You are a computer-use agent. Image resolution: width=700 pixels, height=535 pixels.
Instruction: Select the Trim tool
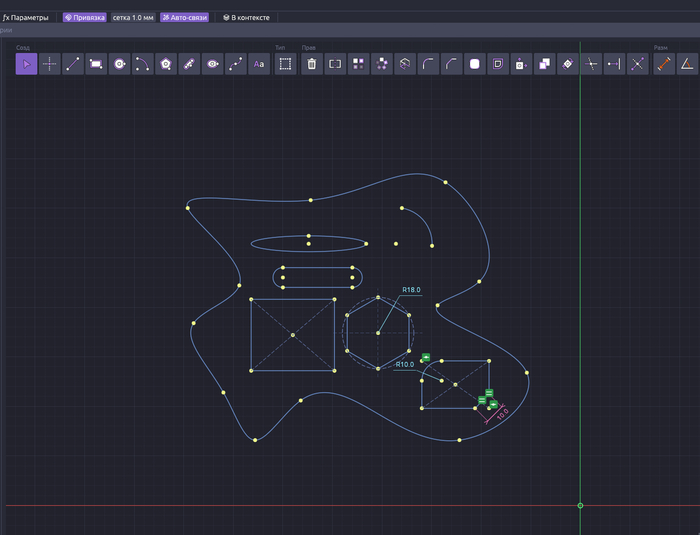[591, 64]
